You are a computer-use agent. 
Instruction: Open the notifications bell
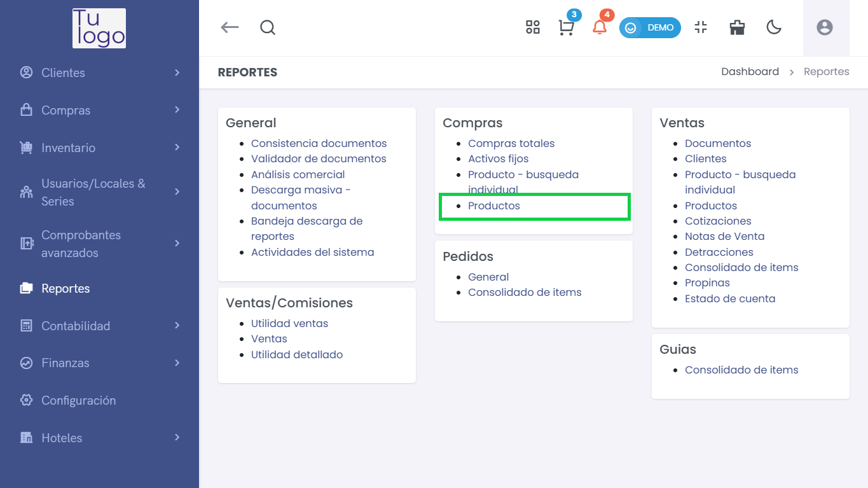point(599,27)
